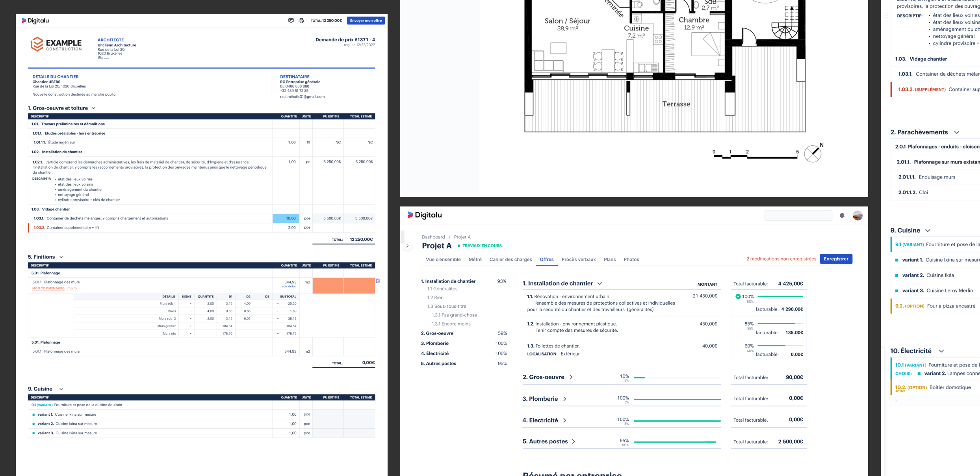The height and width of the screenshot is (476, 980).
Task: Select 1.3.1 Pas grand-chose in the outline
Action: [x=454, y=315]
